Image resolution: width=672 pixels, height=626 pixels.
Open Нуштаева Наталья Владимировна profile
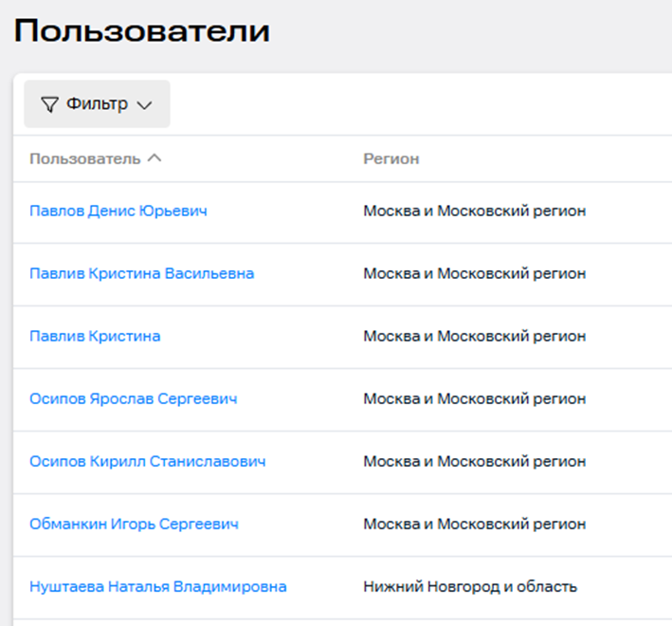pos(158,586)
